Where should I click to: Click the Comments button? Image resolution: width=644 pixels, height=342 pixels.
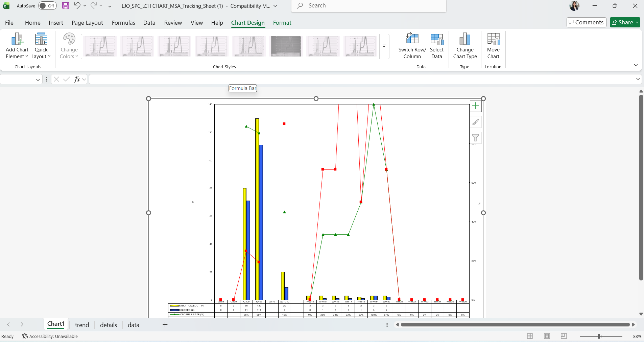point(586,22)
